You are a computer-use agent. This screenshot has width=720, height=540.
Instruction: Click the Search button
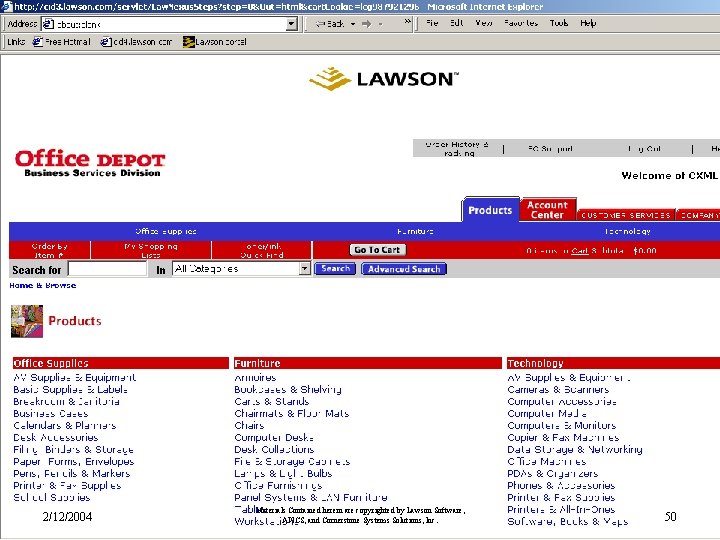click(x=335, y=269)
